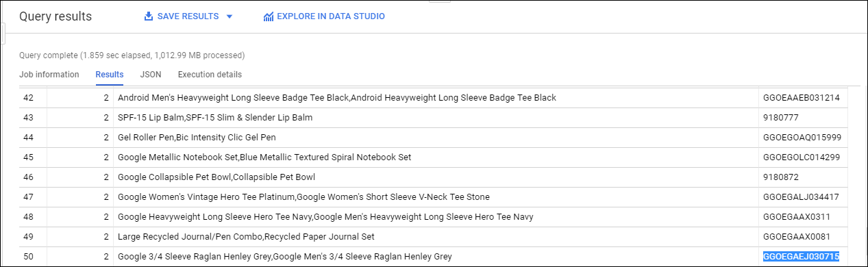868x267 pixels.
Task: Select the Google Metallic Notebook Set cell
Action: (x=436, y=157)
